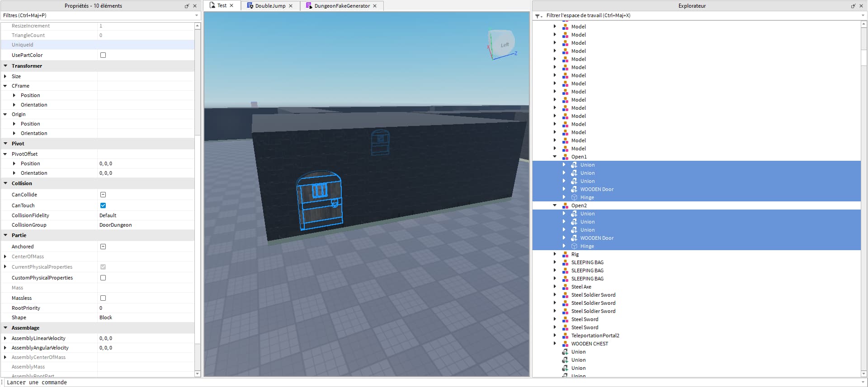Click the CollisionGroup value DoorDungeon
The image size is (868, 387).
116,225
